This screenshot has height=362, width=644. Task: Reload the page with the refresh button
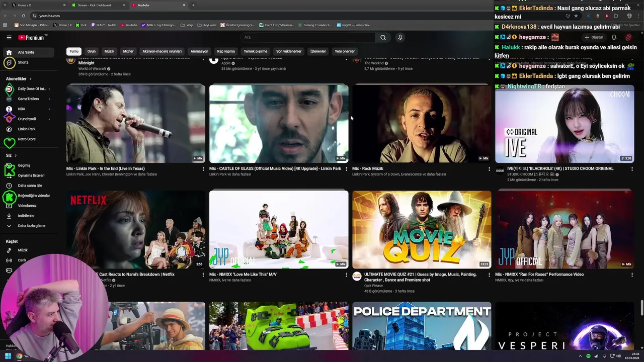(24, 16)
